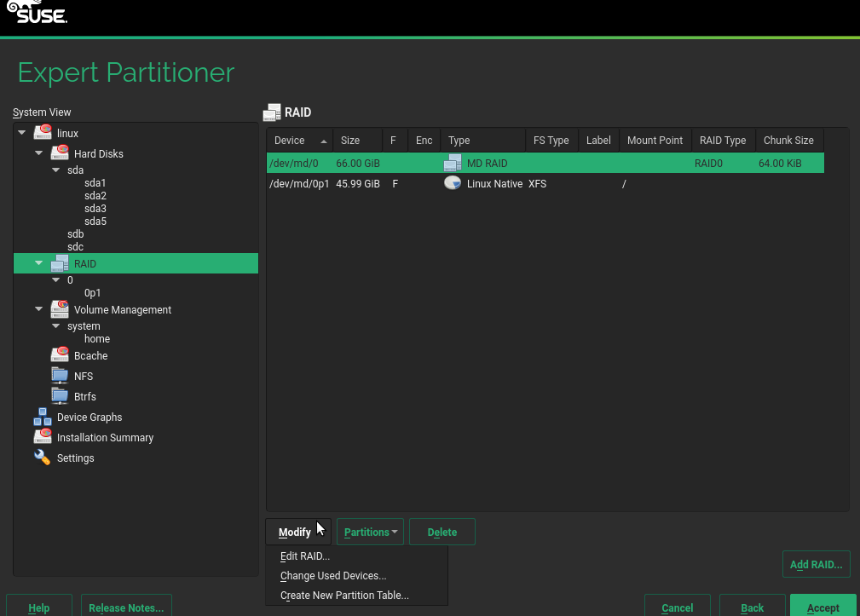
Task: Click the Bcache icon in System View
Action: [60, 355]
